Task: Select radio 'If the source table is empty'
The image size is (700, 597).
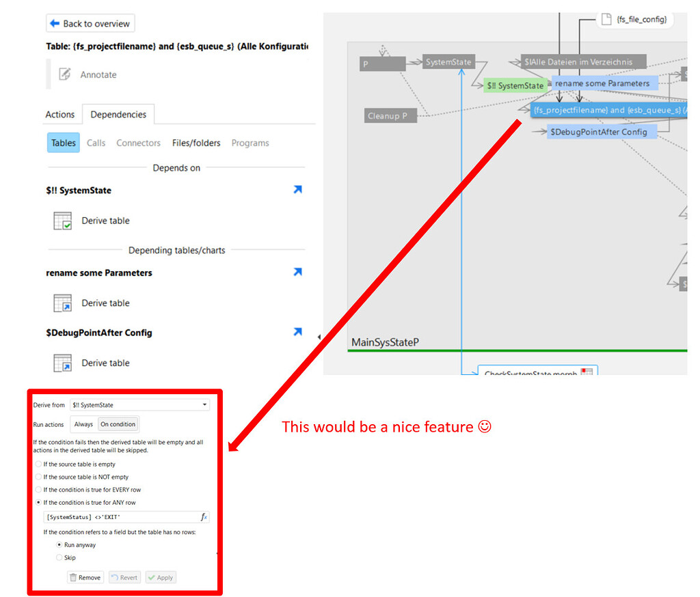Action: pyautogui.click(x=38, y=464)
